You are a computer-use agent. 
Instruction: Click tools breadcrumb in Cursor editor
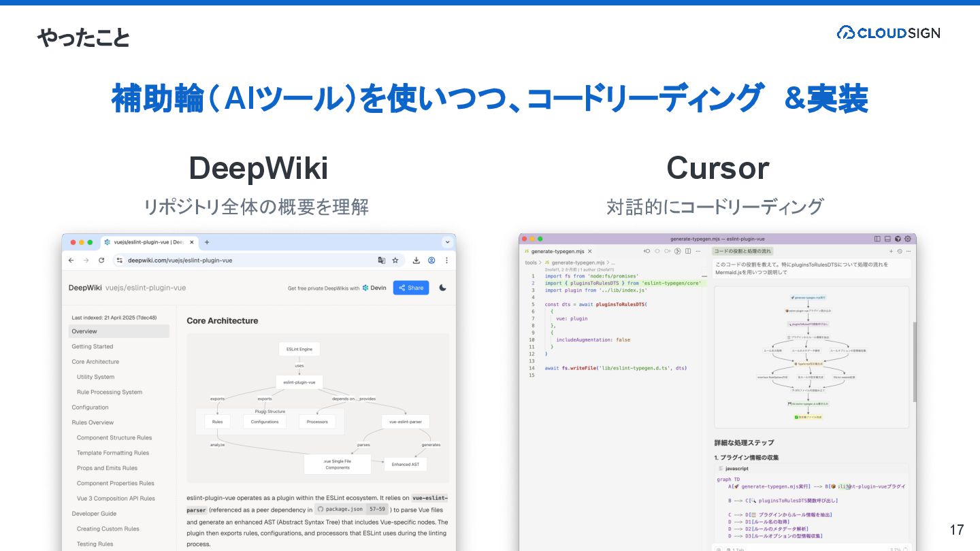[530, 263]
